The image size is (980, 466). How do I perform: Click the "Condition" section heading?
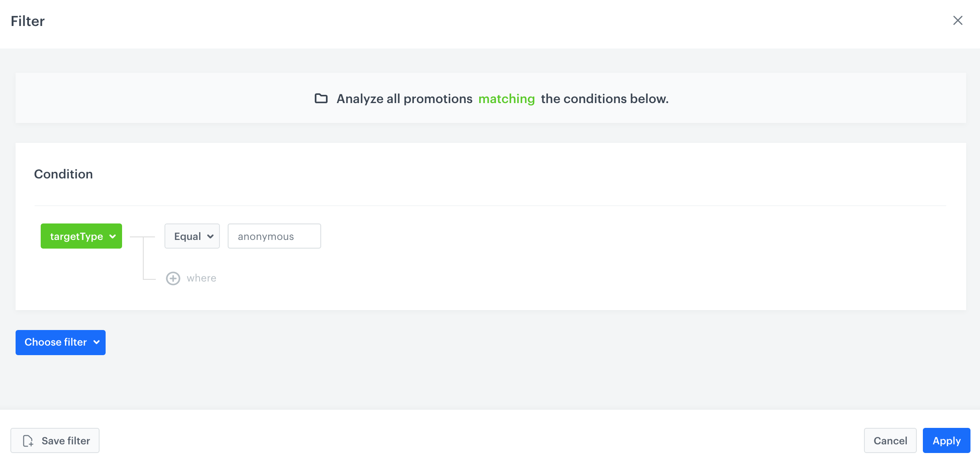point(63,174)
